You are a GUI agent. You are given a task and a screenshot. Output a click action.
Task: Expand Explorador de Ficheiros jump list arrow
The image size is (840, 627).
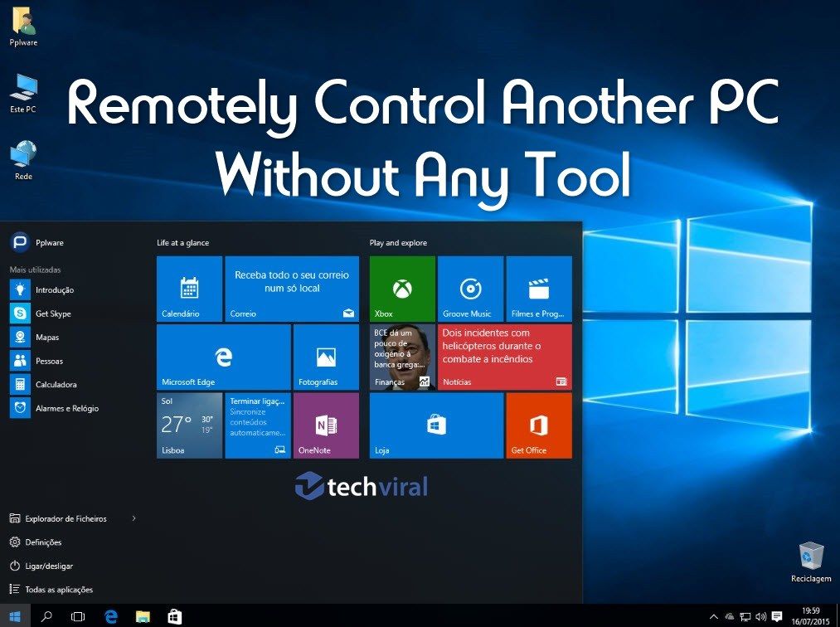134,518
